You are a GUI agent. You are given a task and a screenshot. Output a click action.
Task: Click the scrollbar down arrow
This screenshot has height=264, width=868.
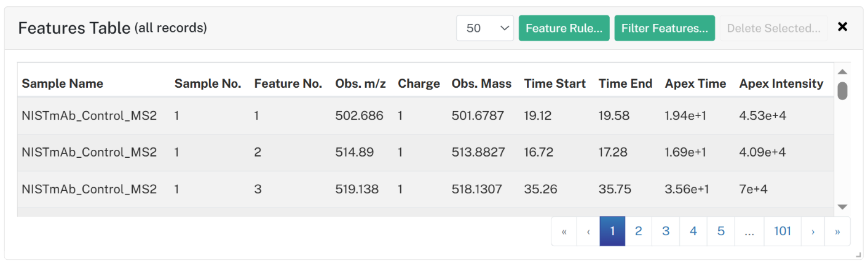842,207
